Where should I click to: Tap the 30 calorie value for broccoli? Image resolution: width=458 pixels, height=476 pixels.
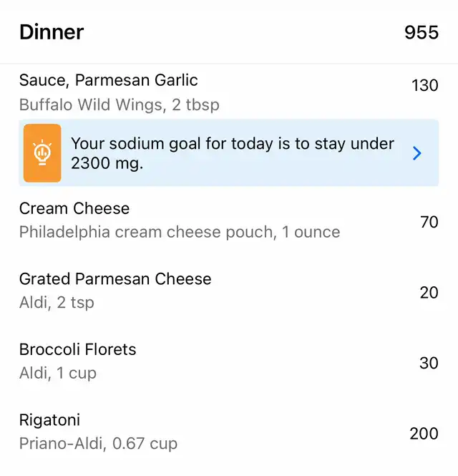pyautogui.click(x=429, y=363)
